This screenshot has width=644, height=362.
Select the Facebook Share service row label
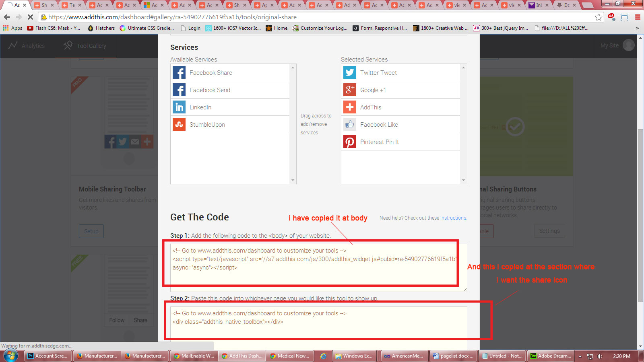click(x=211, y=73)
